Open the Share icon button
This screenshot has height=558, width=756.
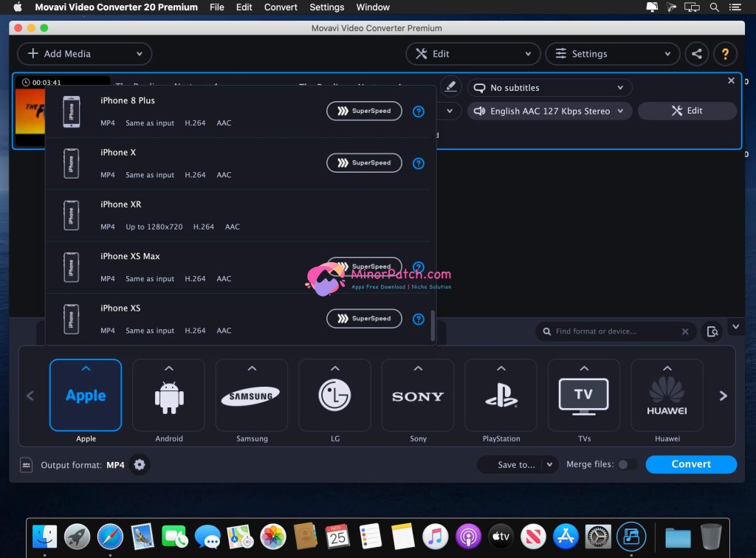[697, 53]
